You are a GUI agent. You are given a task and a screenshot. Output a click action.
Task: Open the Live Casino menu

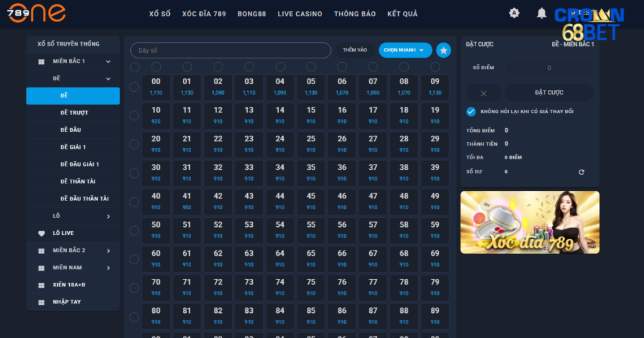[x=299, y=14]
